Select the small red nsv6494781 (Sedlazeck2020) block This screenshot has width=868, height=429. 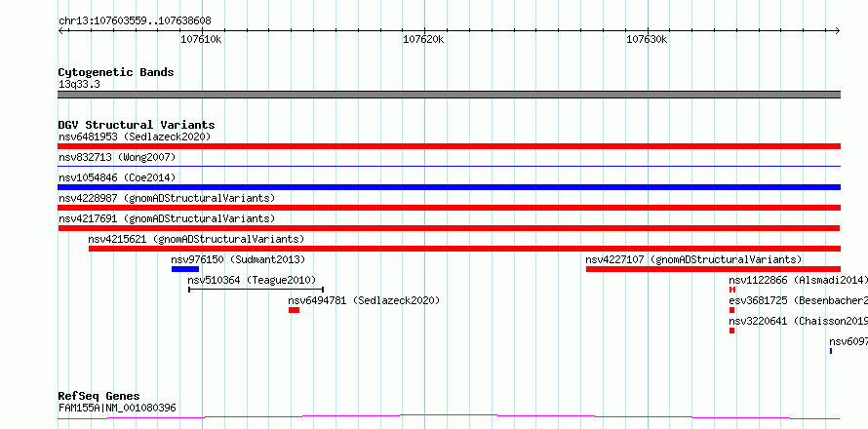(x=294, y=310)
